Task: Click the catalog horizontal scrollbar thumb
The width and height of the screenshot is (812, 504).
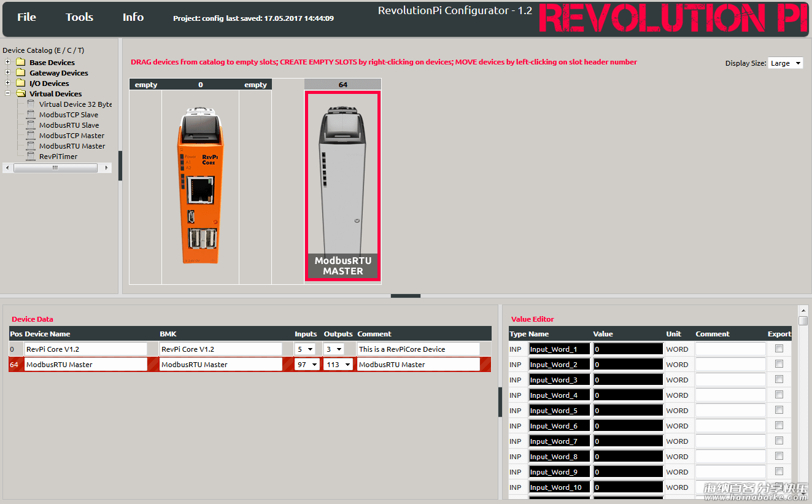Action: [x=55, y=168]
